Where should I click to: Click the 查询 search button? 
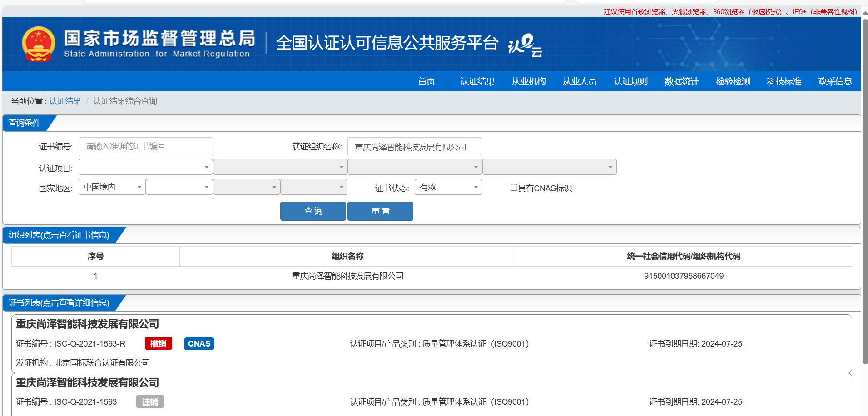click(313, 211)
